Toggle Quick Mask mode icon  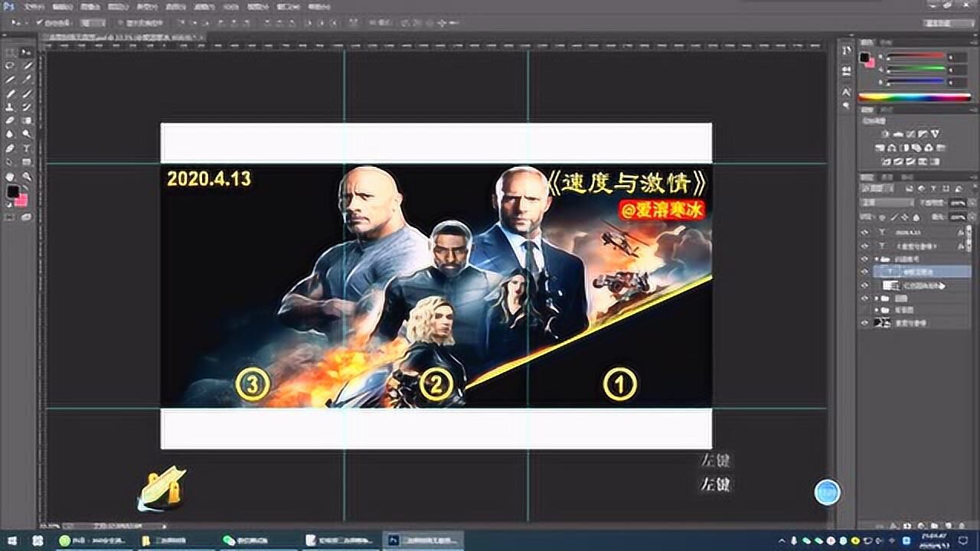click(10, 217)
